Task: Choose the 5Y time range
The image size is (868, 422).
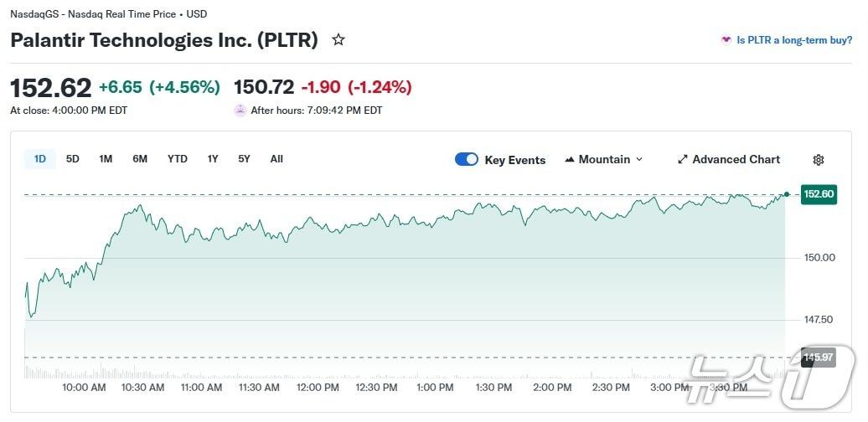Action: tap(244, 158)
